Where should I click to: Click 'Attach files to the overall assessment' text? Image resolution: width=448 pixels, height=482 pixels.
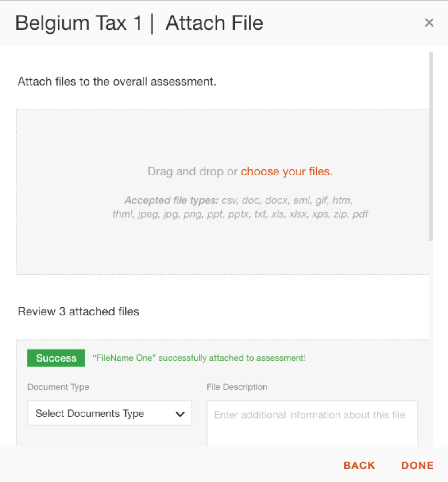tap(117, 82)
